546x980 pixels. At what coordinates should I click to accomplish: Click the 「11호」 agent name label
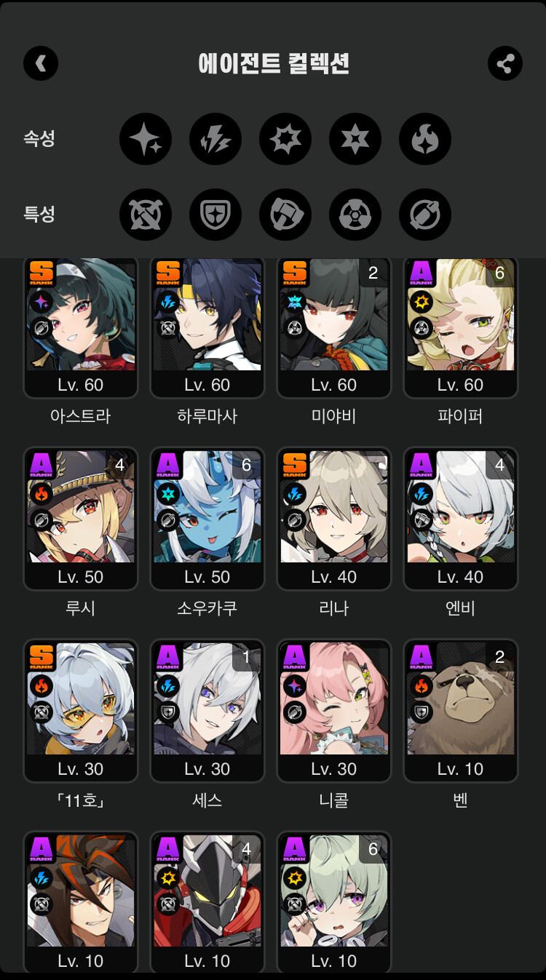click(x=81, y=800)
